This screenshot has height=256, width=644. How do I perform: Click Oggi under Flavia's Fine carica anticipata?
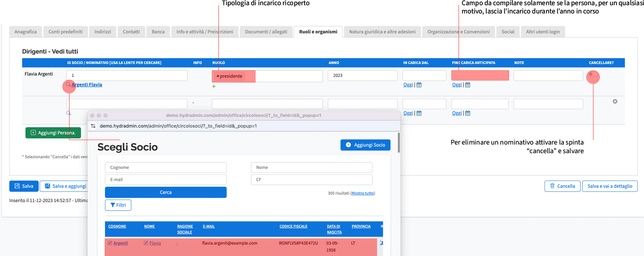click(x=457, y=85)
